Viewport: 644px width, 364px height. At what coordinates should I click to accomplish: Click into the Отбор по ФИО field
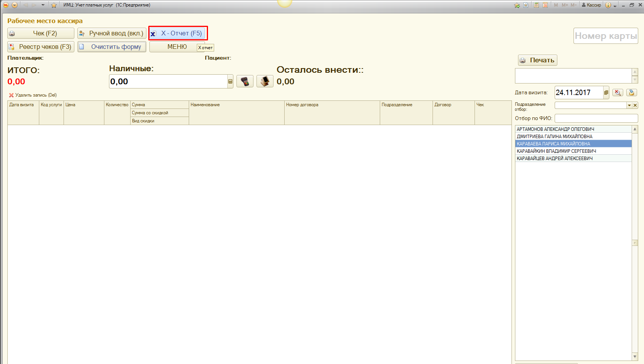[596, 119]
